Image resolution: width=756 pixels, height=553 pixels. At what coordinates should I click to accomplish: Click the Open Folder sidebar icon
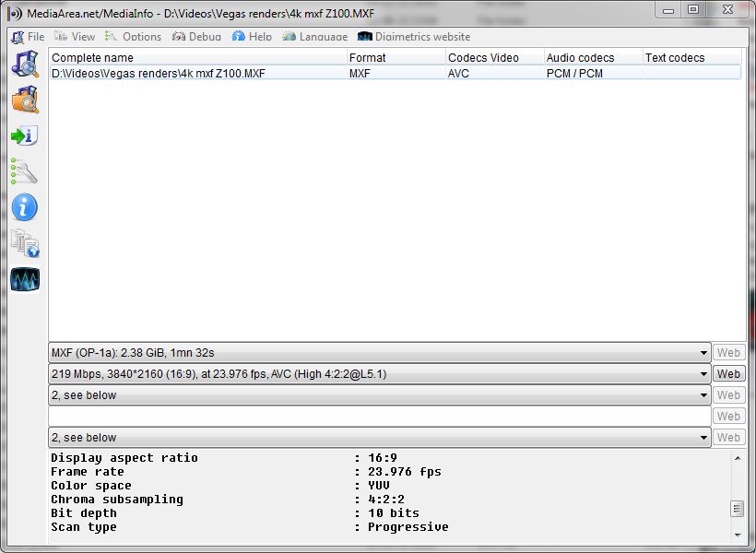pos(25,99)
